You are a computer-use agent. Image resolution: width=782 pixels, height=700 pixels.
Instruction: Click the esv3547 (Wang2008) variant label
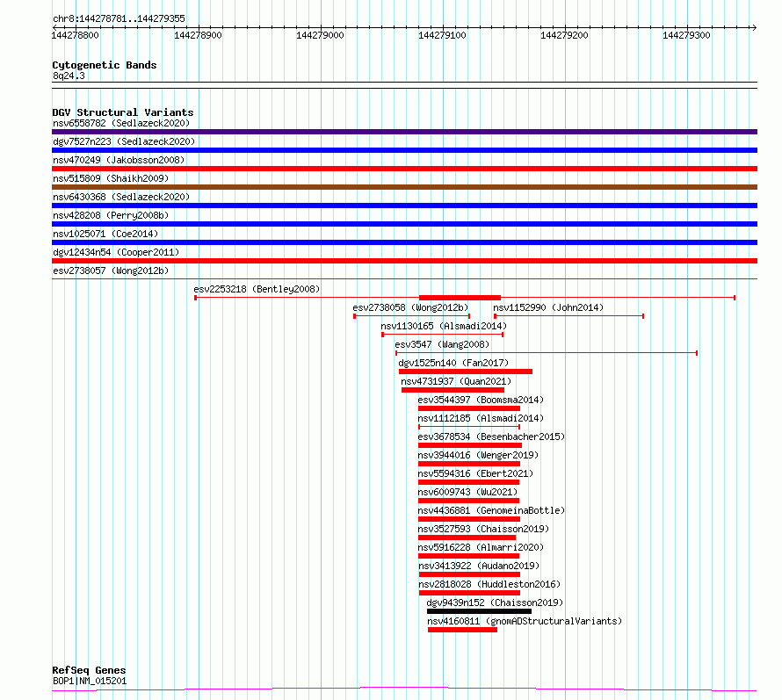click(x=442, y=344)
